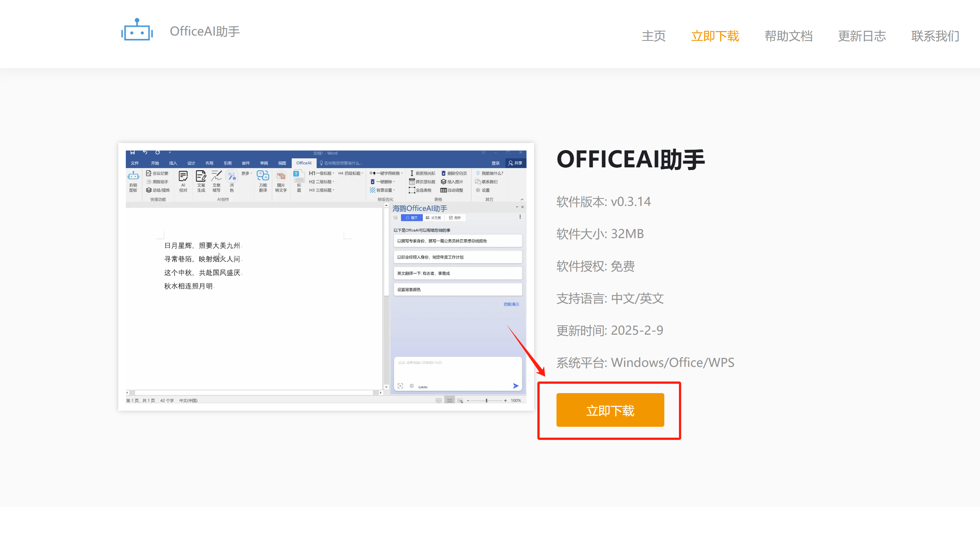980x535 pixels.
Task: Click the OfficeAI助手 brand name in header
Action: 205,31
